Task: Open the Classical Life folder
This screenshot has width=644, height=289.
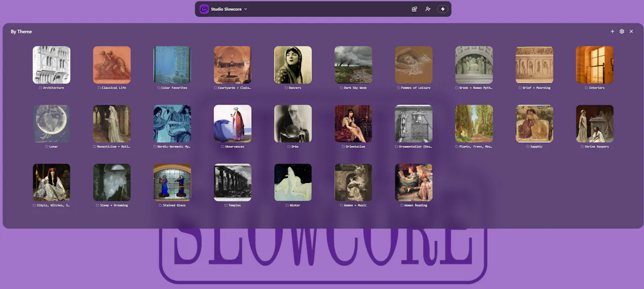Action: (112, 64)
